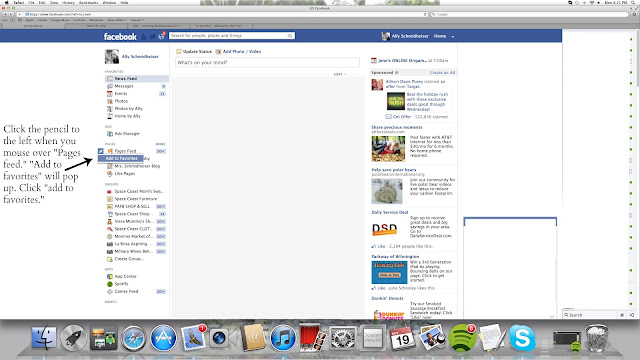Open Space Coast Furniture group
This screenshot has width=640, height=360.
click(x=136, y=199)
